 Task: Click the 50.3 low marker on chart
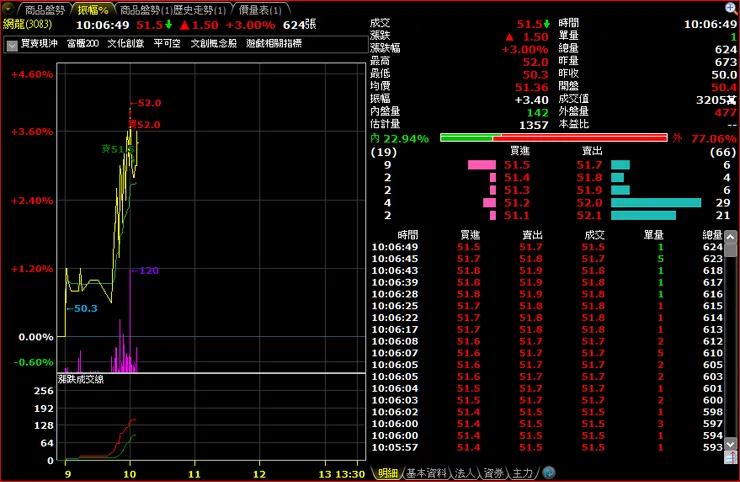coord(82,309)
